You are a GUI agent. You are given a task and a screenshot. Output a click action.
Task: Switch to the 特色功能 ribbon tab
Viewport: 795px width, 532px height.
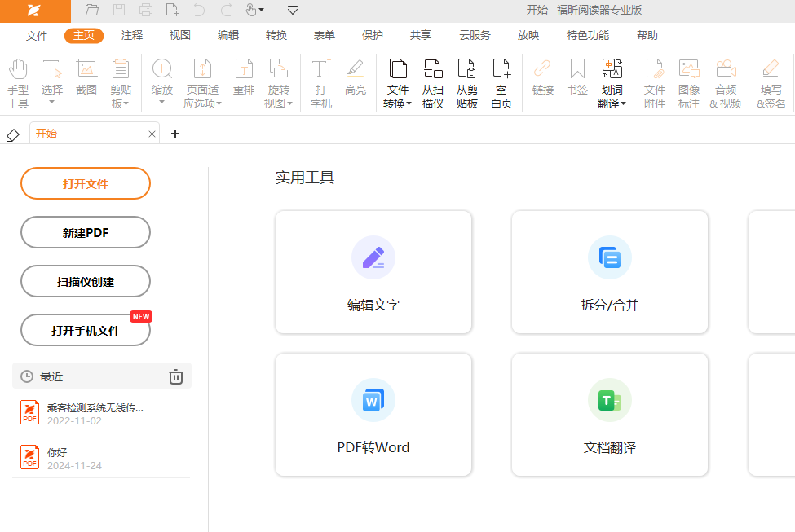(588, 36)
